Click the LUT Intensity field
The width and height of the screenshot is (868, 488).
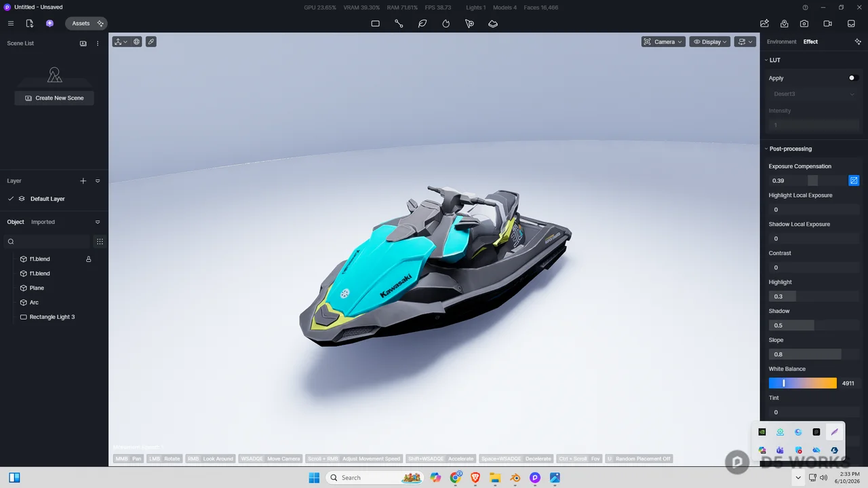pos(814,125)
